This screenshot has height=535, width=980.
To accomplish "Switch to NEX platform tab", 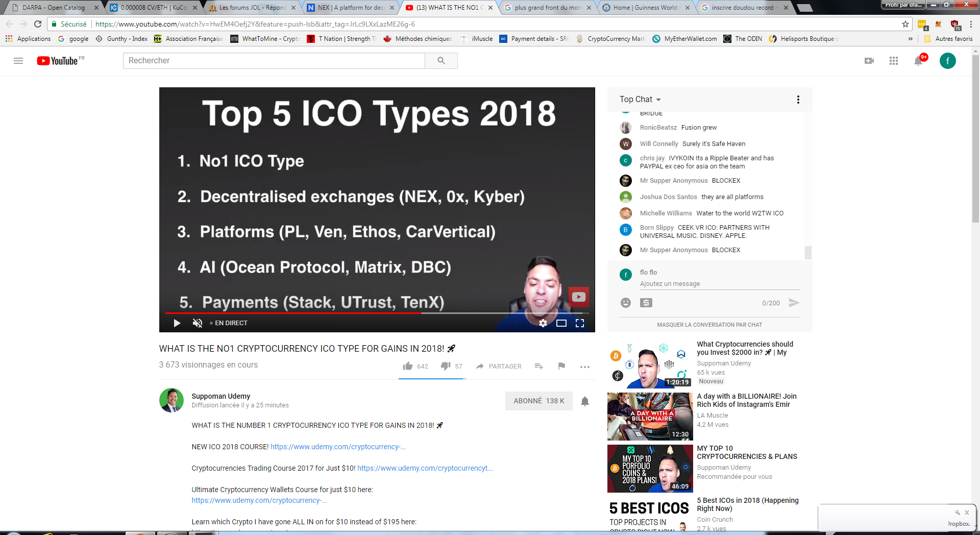I will [351, 8].
